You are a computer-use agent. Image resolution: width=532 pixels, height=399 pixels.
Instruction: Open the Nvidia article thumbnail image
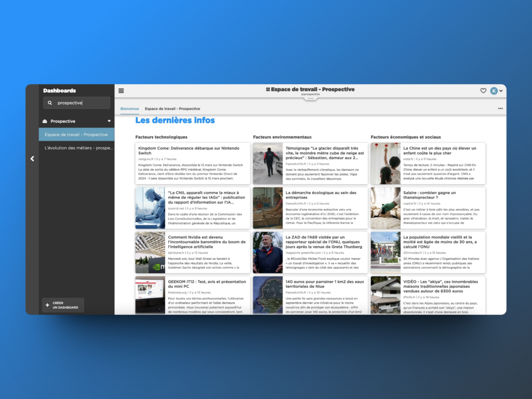[150, 252]
